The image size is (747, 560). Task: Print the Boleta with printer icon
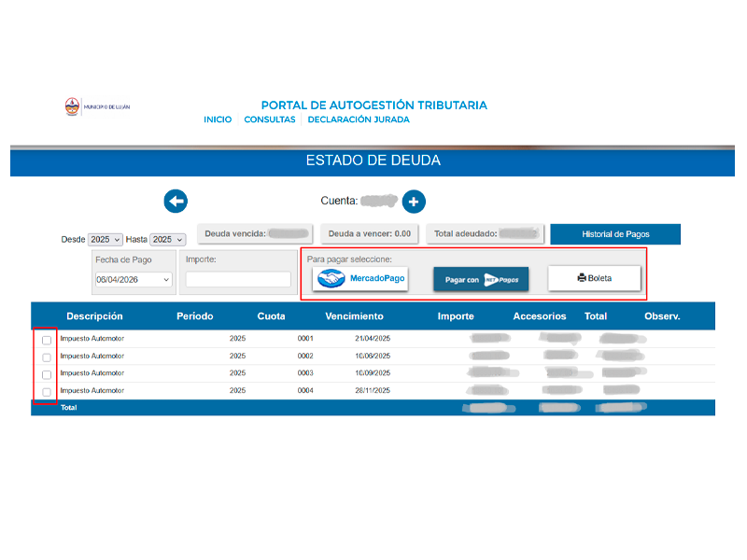594,278
